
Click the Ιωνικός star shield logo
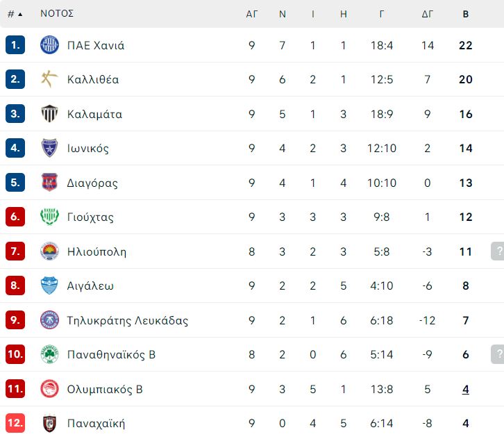click(49, 148)
